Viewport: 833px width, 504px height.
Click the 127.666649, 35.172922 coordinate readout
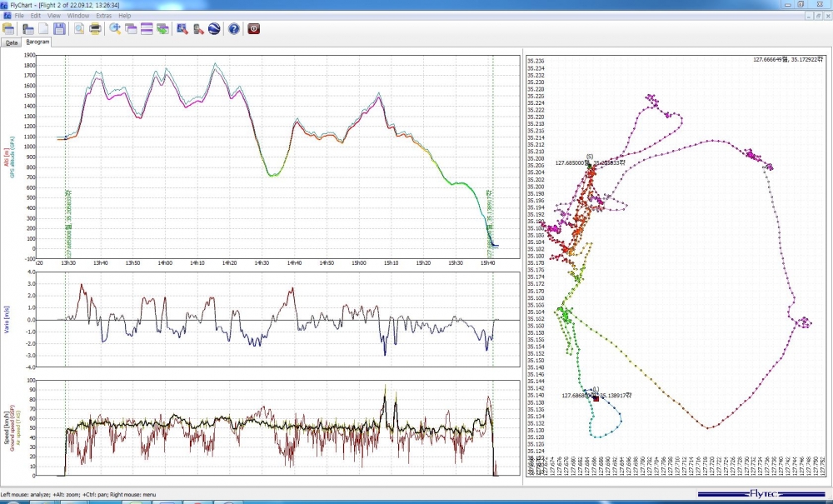(789, 59)
